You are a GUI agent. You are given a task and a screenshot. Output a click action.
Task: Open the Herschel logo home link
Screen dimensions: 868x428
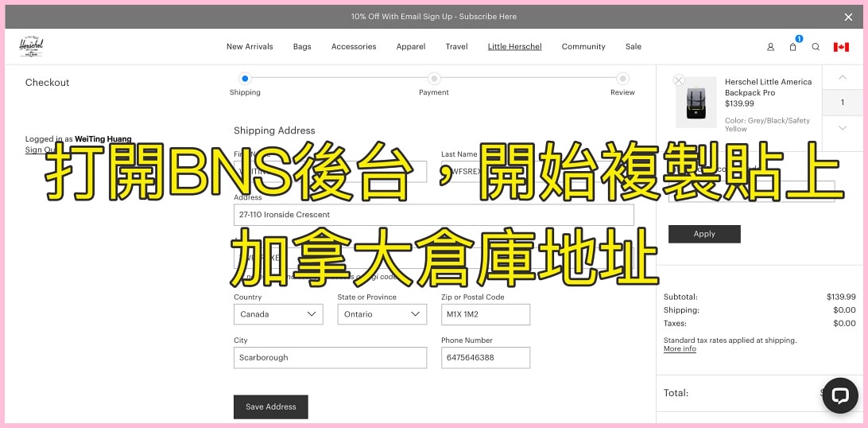click(x=31, y=46)
